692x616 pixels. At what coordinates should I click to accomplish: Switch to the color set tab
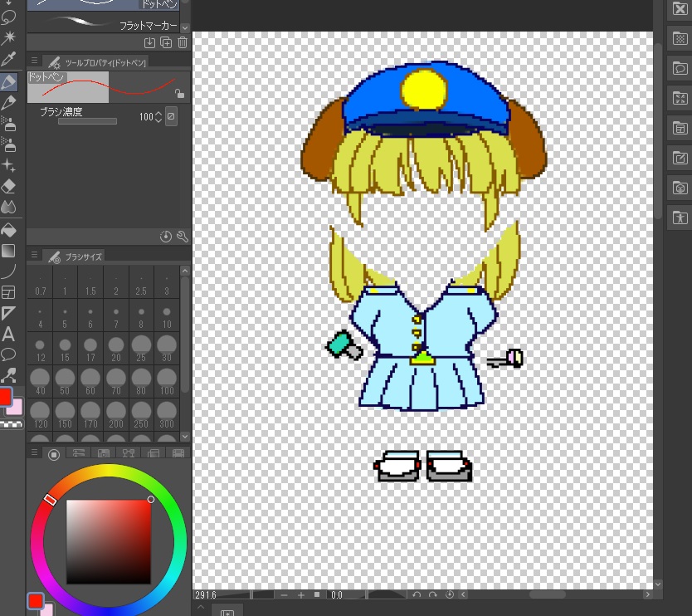pos(103,453)
